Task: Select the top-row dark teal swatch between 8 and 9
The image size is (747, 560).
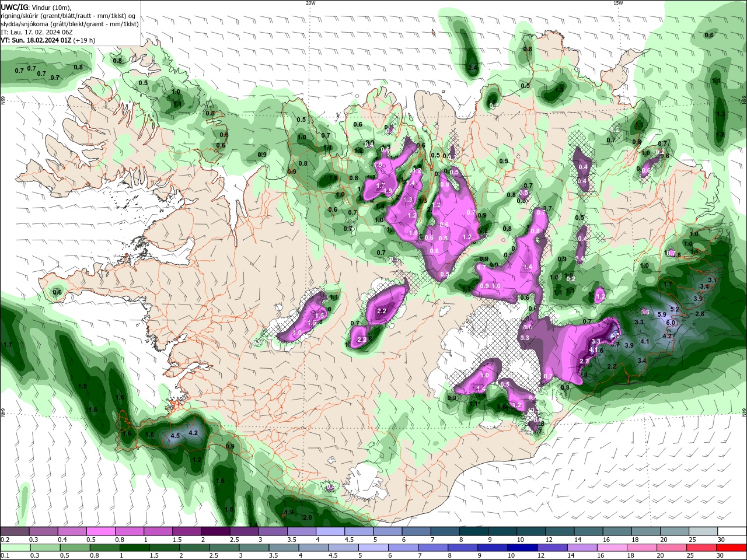Action: (x=473, y=531)
